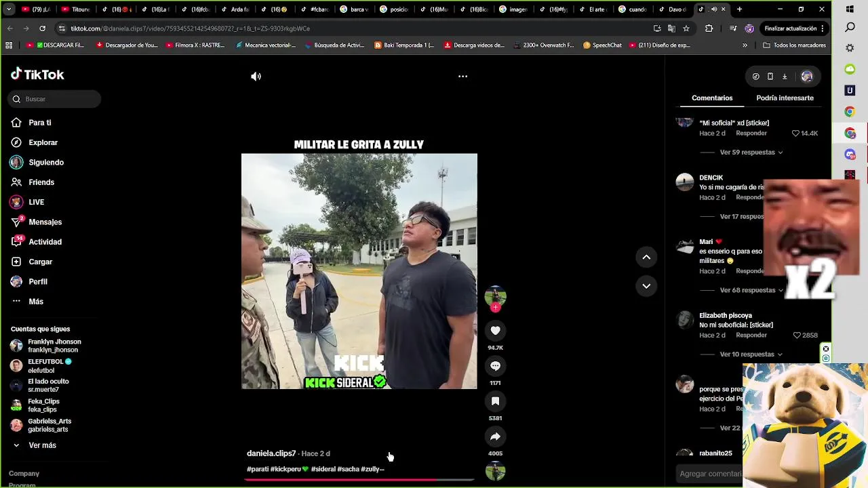Screen dimensions: 868x488
Task: Open the SpeechChat bookmark
Action: [x=602, y=45]
